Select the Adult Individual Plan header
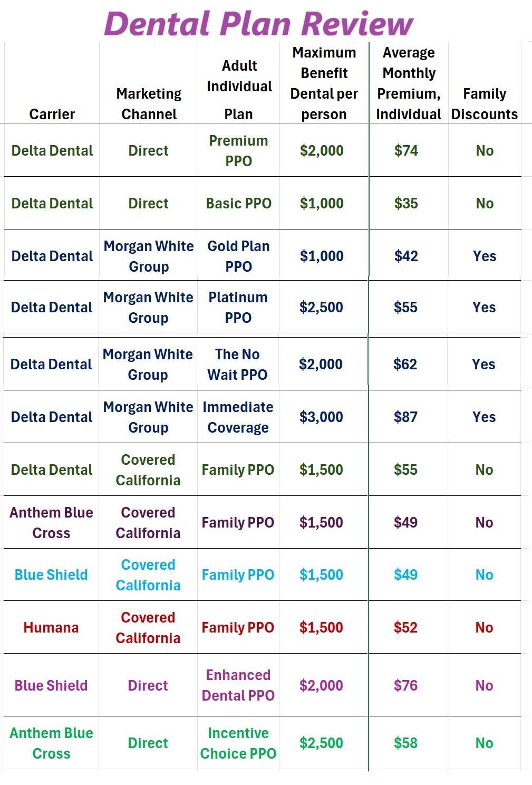The width and height of the screenshot is (532, 785). (x=239, y=90)
